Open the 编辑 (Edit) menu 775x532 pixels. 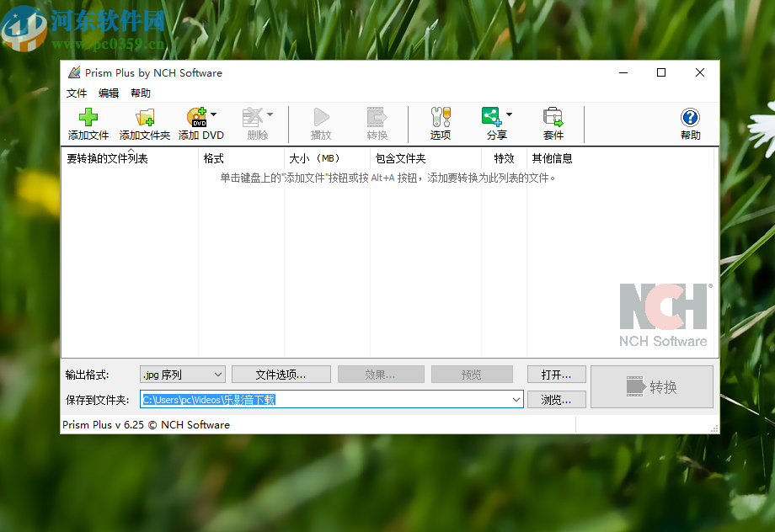[x=109, y=93]
